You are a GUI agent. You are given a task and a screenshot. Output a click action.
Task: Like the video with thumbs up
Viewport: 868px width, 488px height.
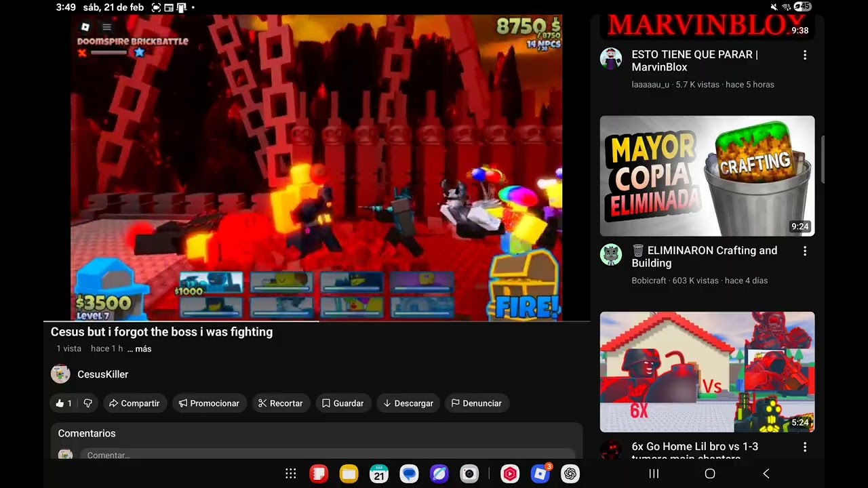64,403
